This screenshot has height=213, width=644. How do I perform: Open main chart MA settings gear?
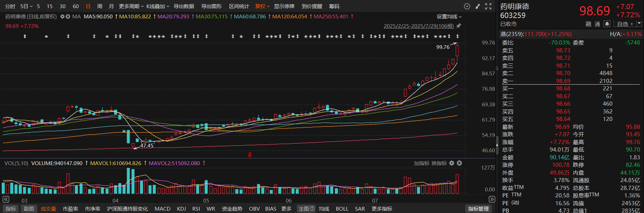click(x=62, y=17)
